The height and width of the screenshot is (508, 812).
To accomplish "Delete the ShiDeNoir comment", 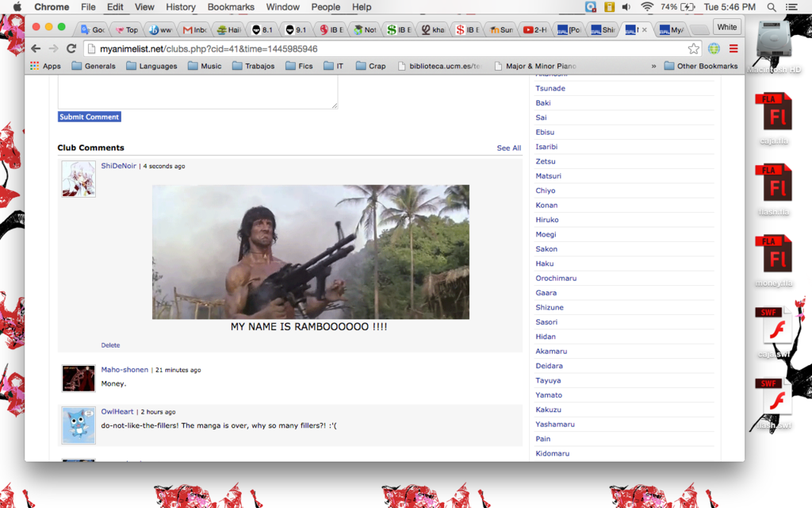I will (110, 345).
